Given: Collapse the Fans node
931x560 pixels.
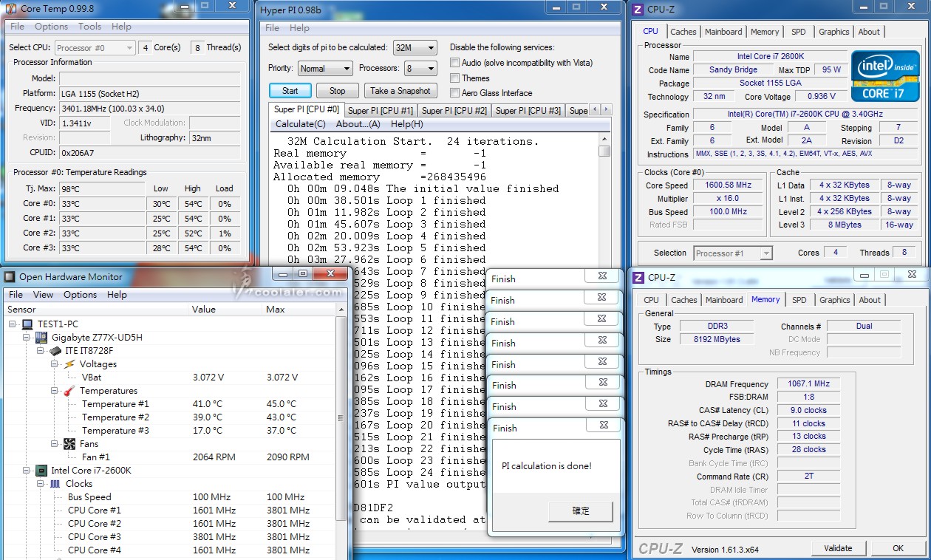Looking at the screenshot, I should coord(55,444).
